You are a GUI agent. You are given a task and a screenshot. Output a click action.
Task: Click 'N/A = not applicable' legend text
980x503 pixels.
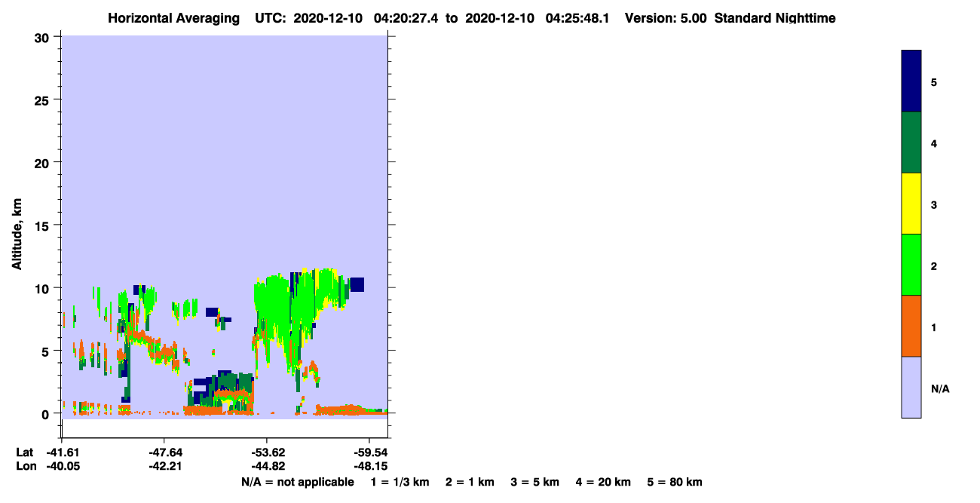(x=297, y=482)
